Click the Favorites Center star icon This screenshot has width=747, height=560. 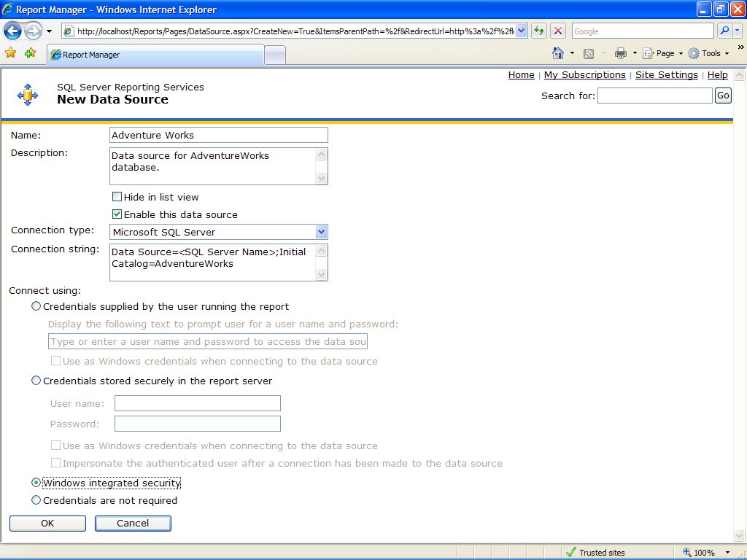coord(10,53)
